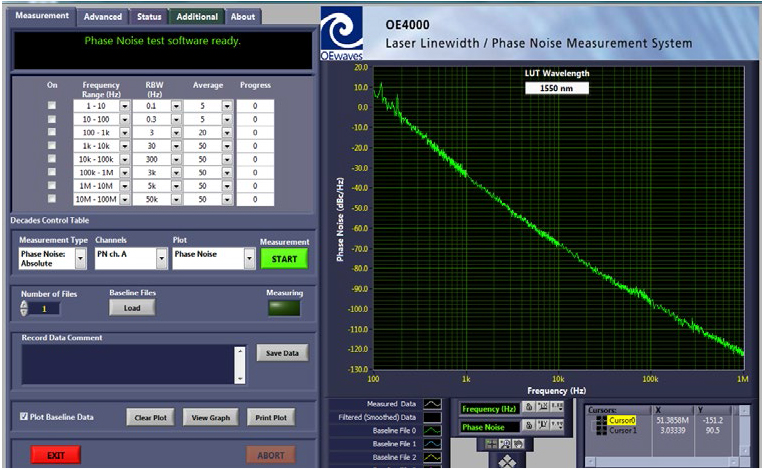
Task: Open the RBW dropdown showing 300
Action: [176, 159]
